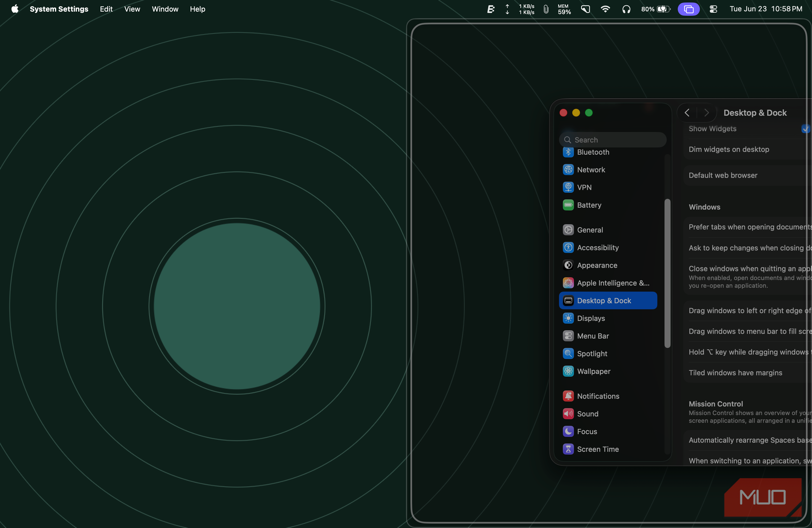Click the network up/down arrows icon
This screenshot has width=812, height=528.
point(507,9)
